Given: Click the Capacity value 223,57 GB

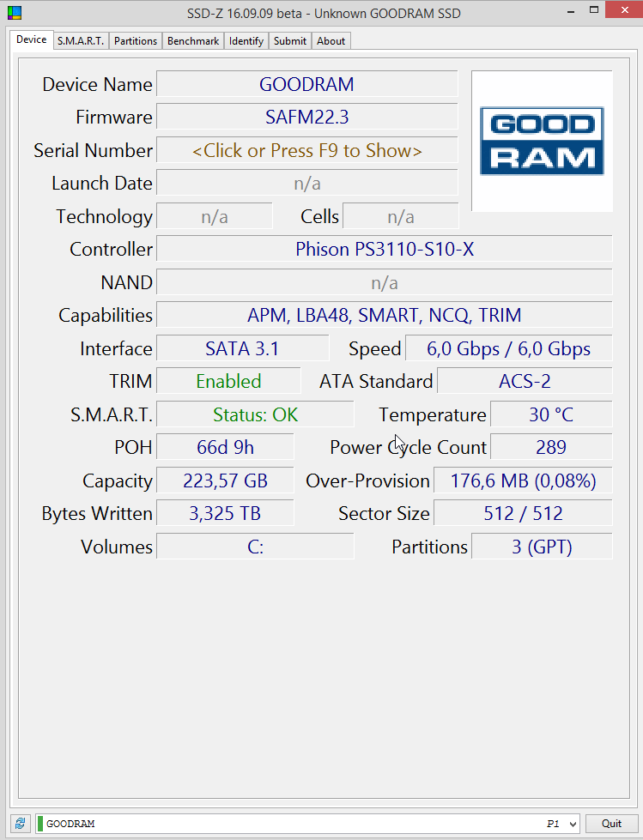Looking at the screenshot, I should 225,480.
